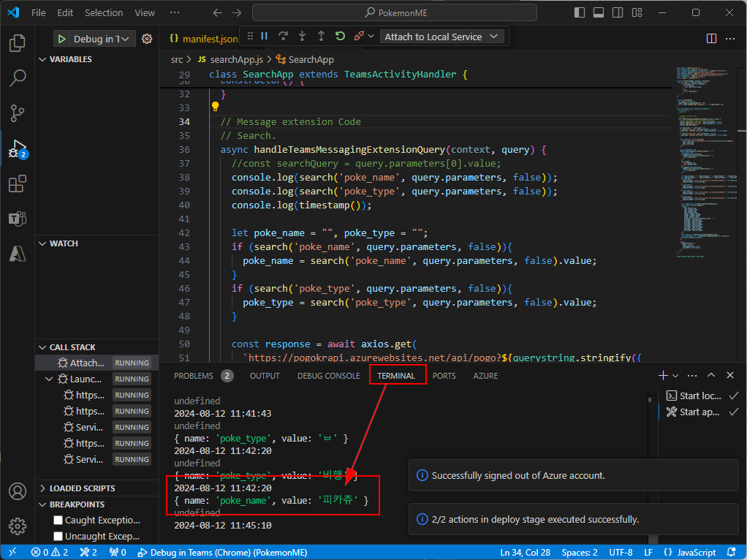Open the Edit menu
The image size is (747, 560).
65,13
